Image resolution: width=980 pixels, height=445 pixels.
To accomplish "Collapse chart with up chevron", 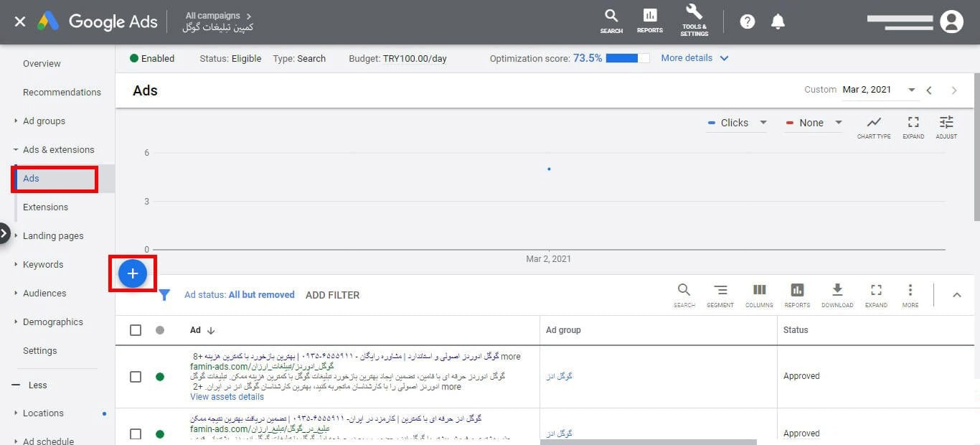I will click(956, 295).
